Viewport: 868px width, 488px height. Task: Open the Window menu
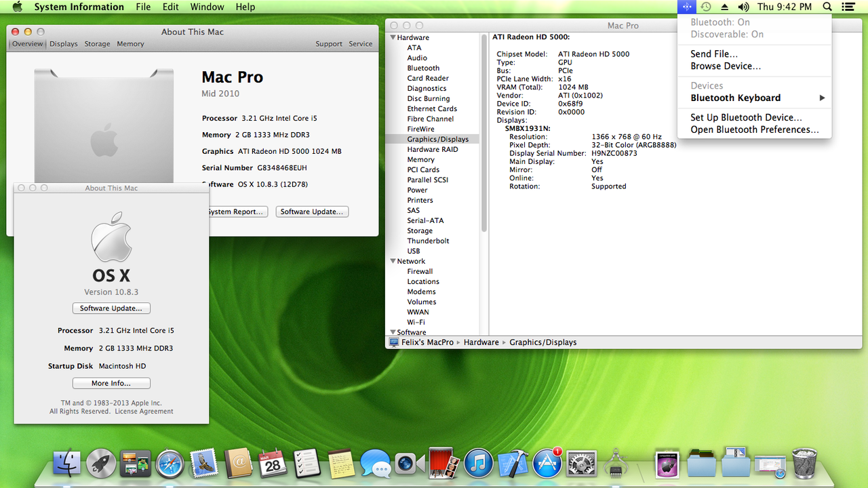207,7
